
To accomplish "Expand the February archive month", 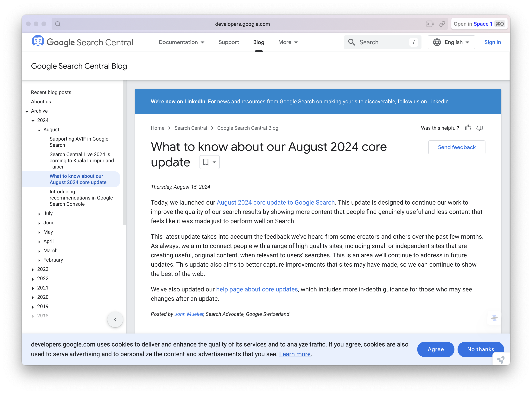I will tap(39, 260).
